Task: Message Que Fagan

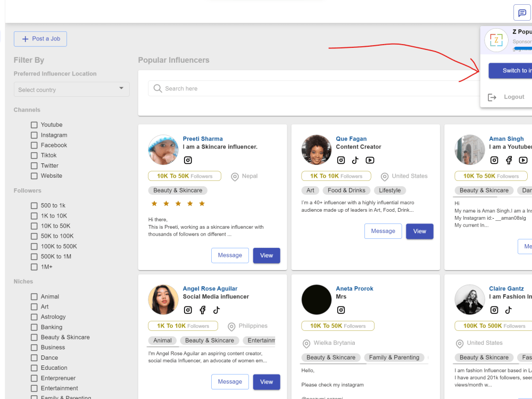Action: coord(383,231)
